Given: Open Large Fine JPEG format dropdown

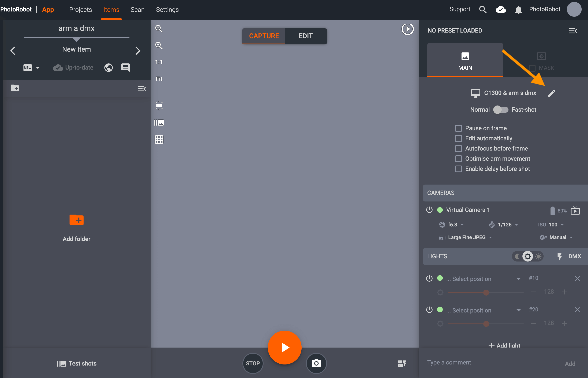Looking at the screenshot, I should click(466, 237).
